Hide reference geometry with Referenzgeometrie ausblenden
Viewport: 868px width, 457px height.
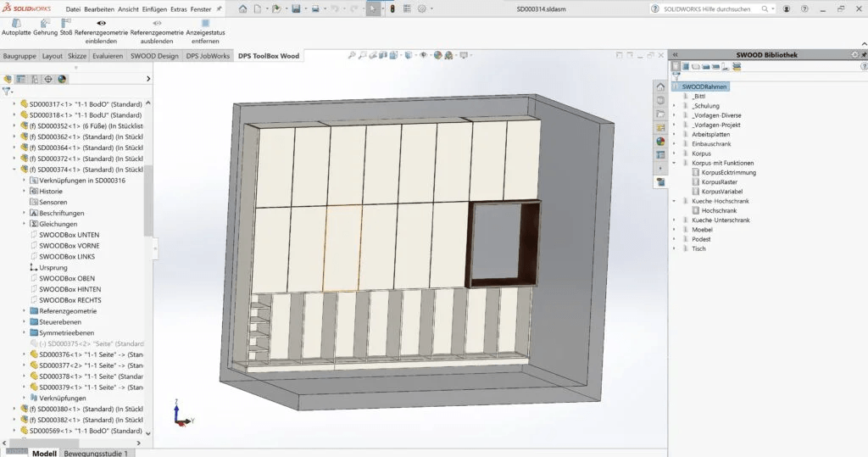click(157, 23)
